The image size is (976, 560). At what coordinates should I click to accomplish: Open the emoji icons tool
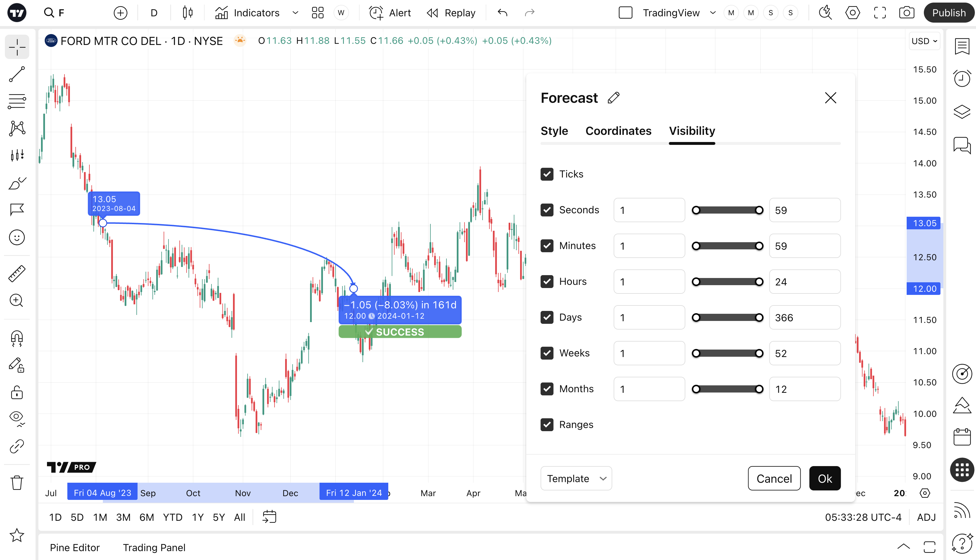point(17,237)
